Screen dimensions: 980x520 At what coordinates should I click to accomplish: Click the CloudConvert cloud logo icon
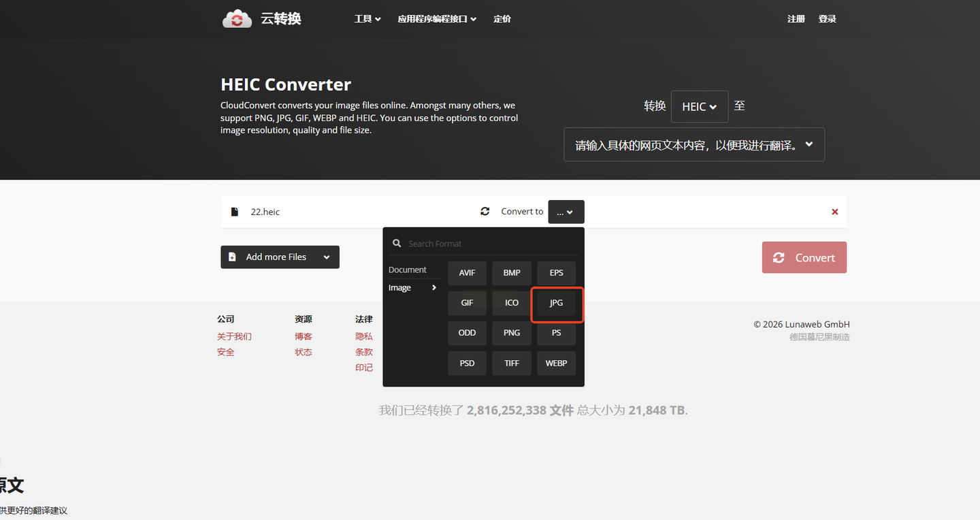[237, 18]
